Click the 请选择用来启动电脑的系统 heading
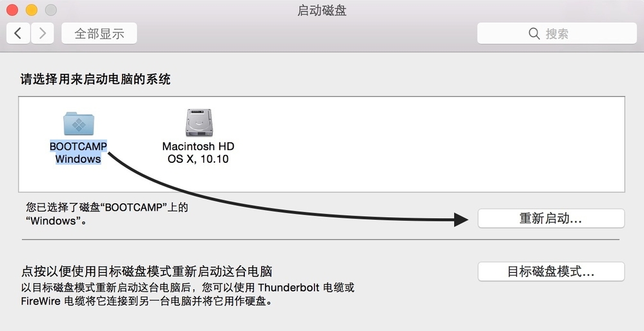Screen dimensions: 644x331 [x=96, y=80]
